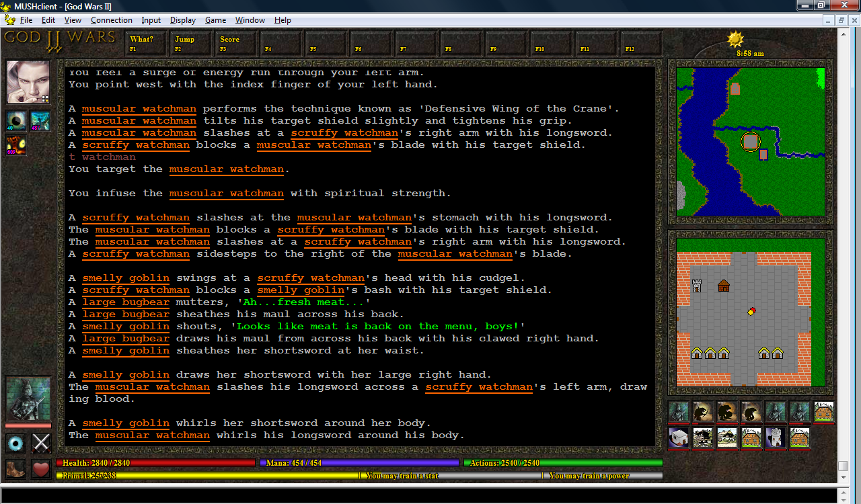Click 'muscular watchman' in the 'You target' line
Screen dimensions: 861x504
[x=227, y=169]
